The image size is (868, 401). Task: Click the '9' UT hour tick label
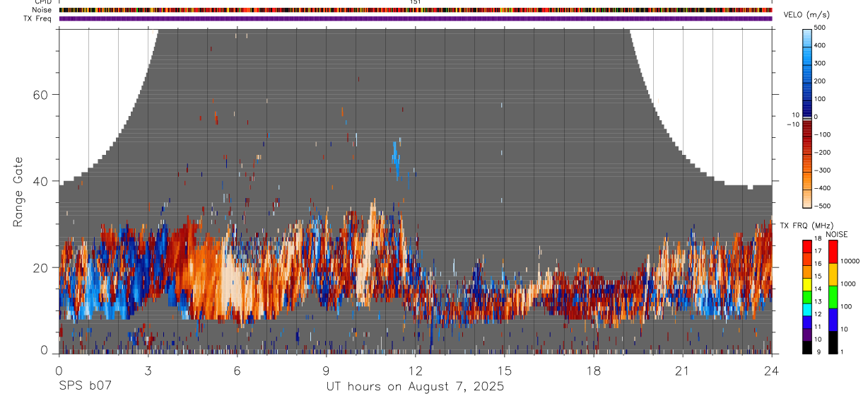pos(327,370)
